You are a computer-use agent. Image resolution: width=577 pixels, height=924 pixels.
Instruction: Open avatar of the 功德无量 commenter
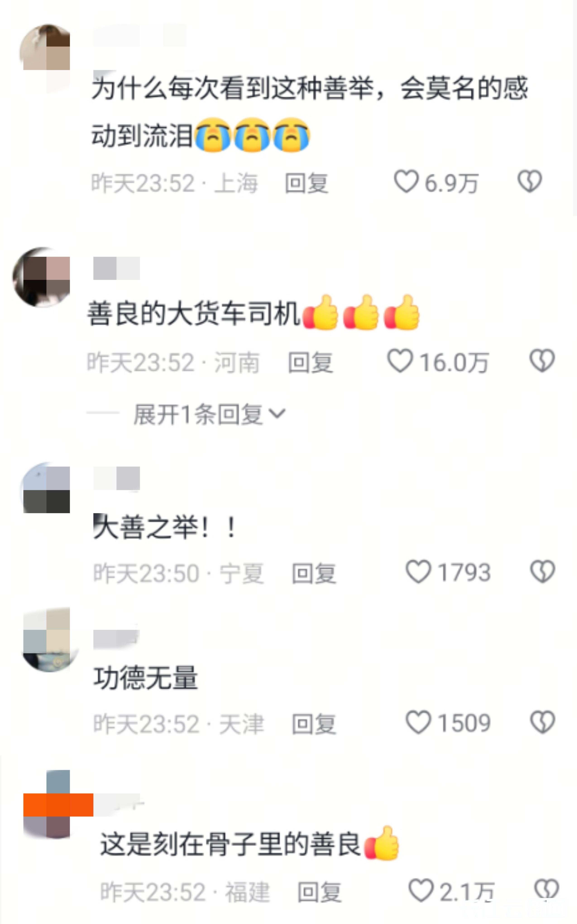point(49,640)
